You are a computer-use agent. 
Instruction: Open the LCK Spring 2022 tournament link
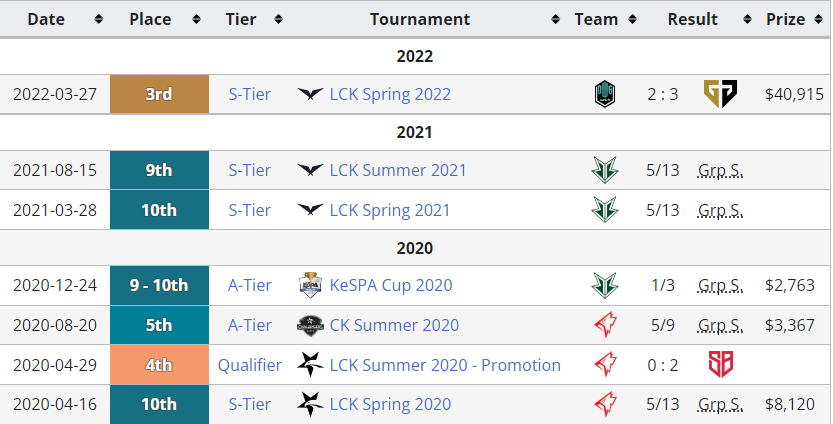[390, 94]
